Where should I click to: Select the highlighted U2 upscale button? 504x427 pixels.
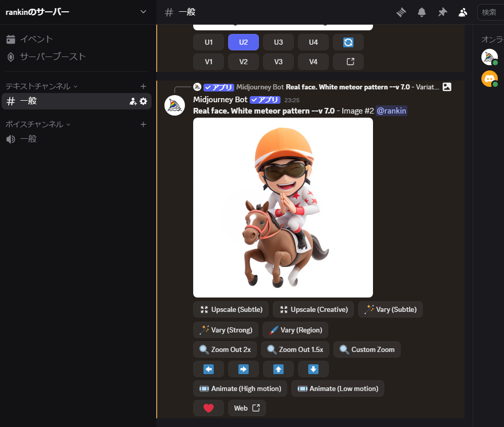244,42
